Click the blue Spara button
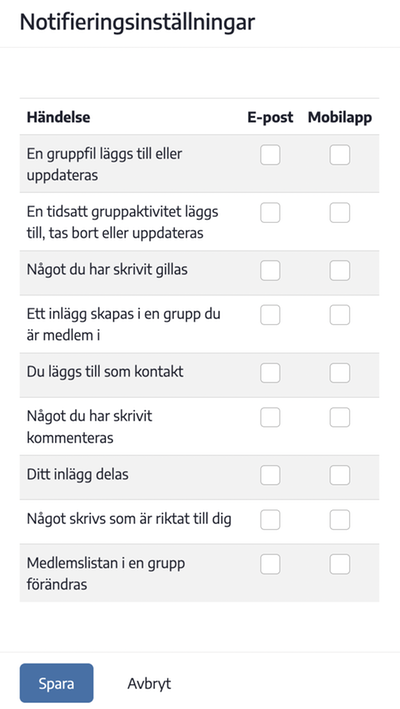 (x=56, y=683)
